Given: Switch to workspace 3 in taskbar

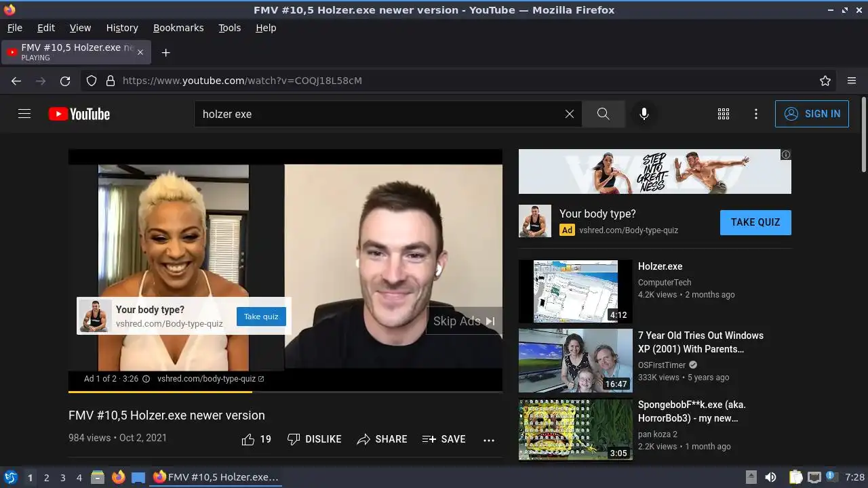Looking at the screenshot, I should 62,477.
